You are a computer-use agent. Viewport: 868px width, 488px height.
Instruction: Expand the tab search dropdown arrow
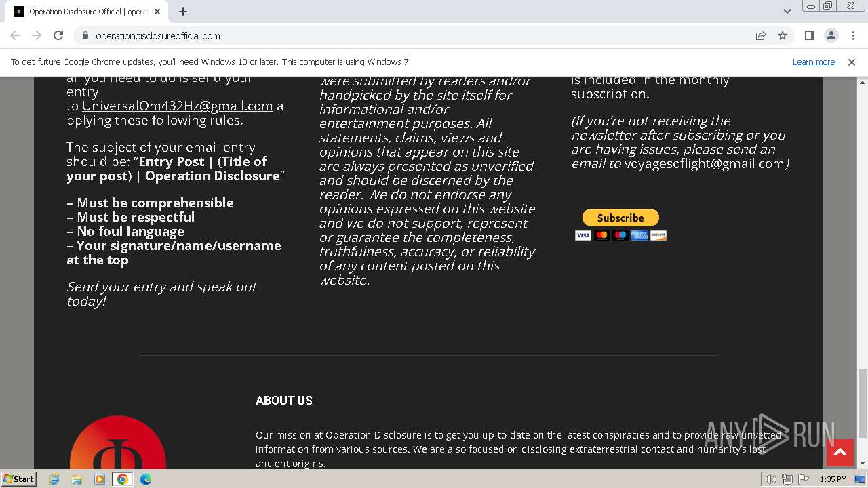click(x=787, y=12)
